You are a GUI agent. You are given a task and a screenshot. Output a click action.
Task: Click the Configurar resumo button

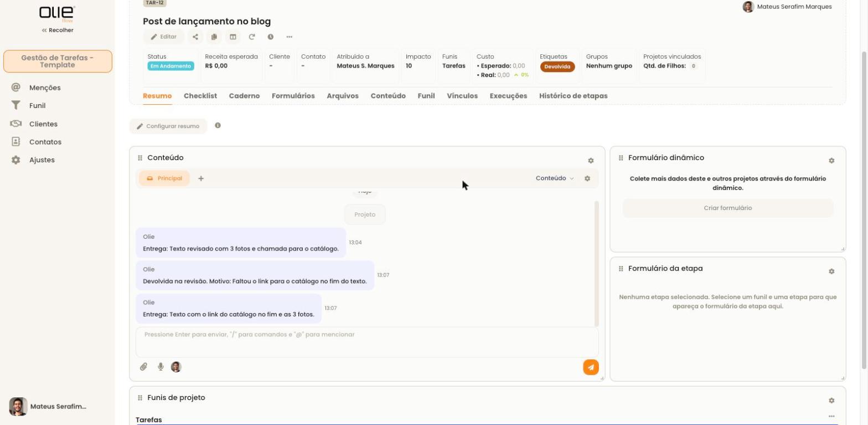168,126
